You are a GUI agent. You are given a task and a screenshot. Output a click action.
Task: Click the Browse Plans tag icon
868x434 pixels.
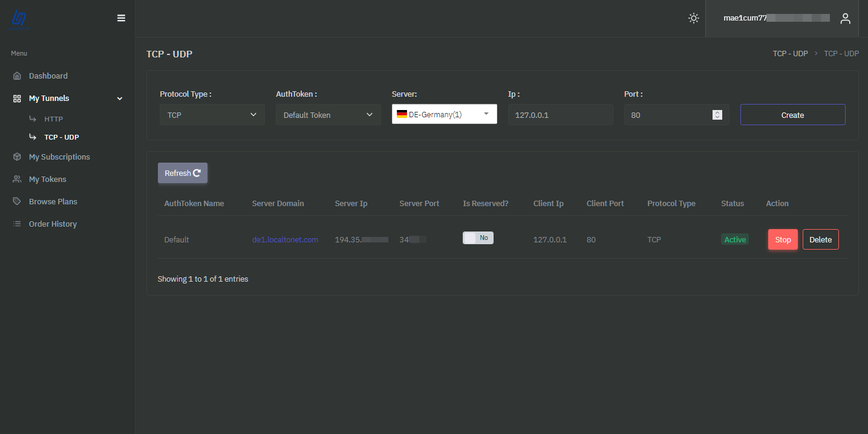click(16, 201)
